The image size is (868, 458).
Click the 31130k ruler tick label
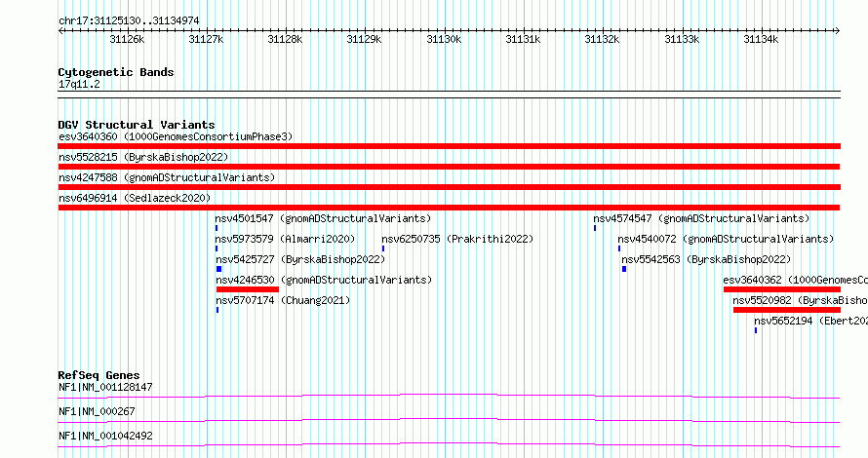[x=444, y=40]
